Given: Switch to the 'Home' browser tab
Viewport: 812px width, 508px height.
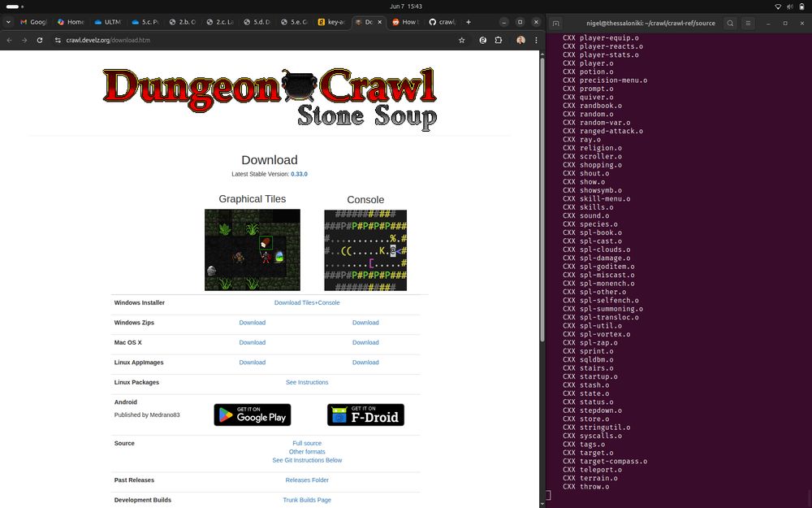Looking at the screenshot, I should [71, 22].
